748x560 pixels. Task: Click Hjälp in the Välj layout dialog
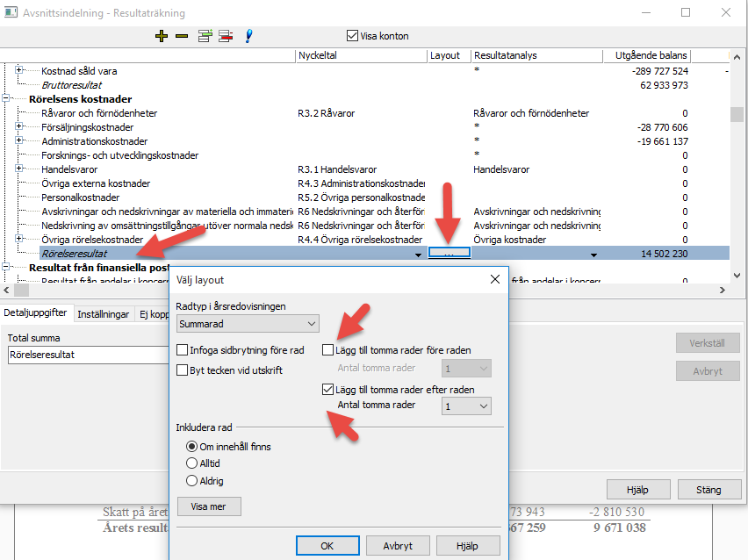(x=467, y=546)
